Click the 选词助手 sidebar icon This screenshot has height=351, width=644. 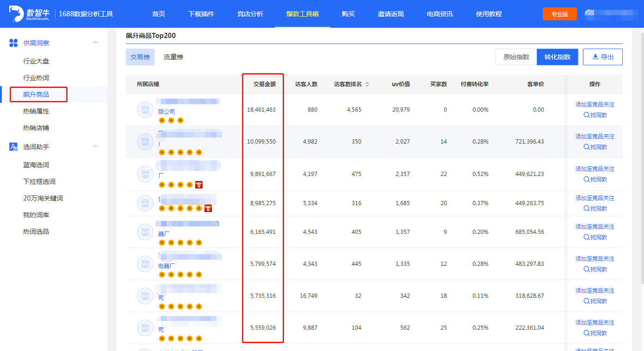[14, 147]
